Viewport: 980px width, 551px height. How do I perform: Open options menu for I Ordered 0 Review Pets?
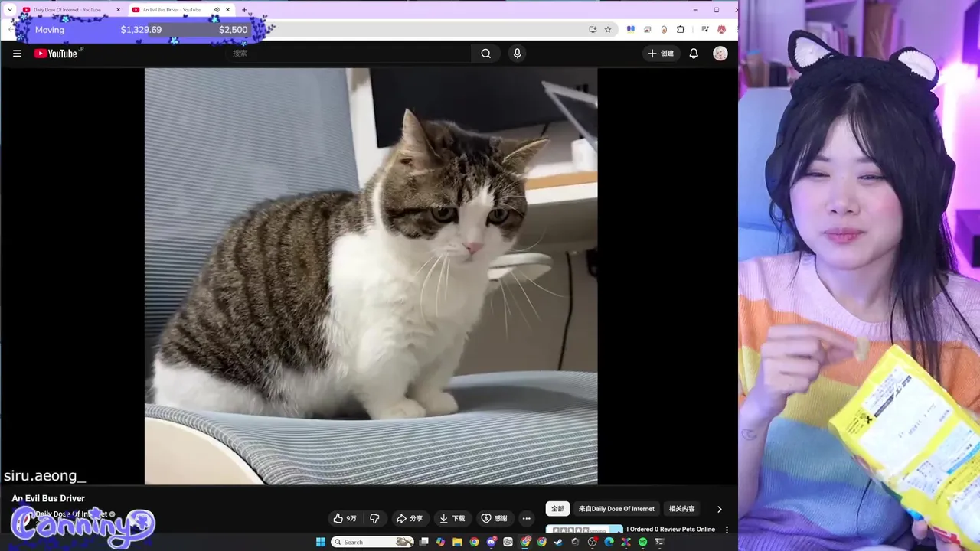[727, 530]
